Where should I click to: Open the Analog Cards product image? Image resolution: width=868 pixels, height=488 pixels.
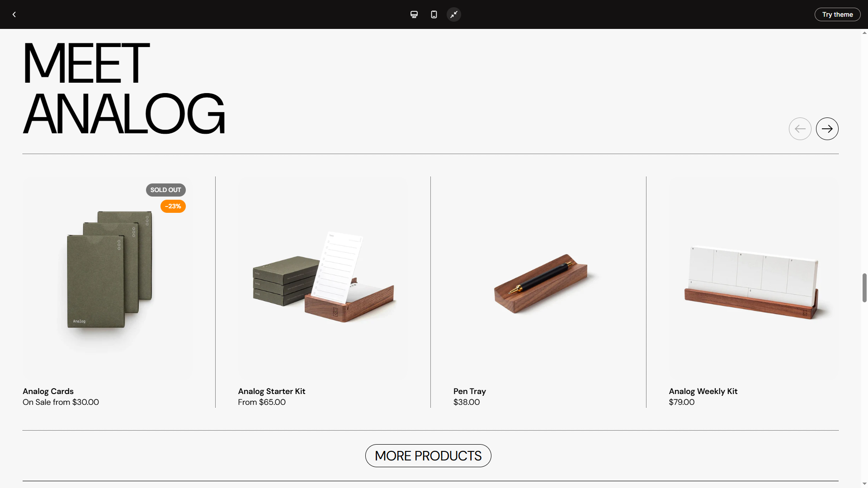pyautogui.click(x=107, y=277)
